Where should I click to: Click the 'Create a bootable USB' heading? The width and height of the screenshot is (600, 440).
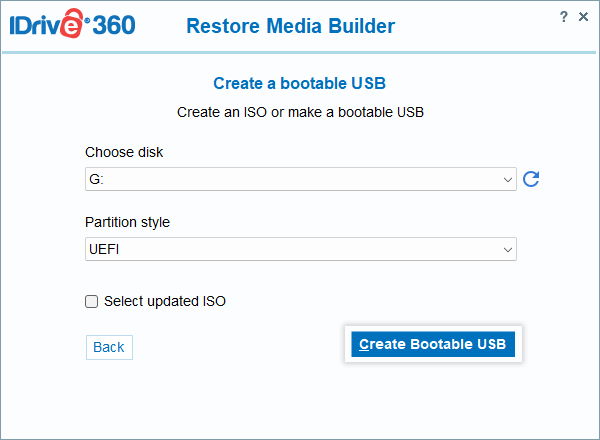pos(300,84)
